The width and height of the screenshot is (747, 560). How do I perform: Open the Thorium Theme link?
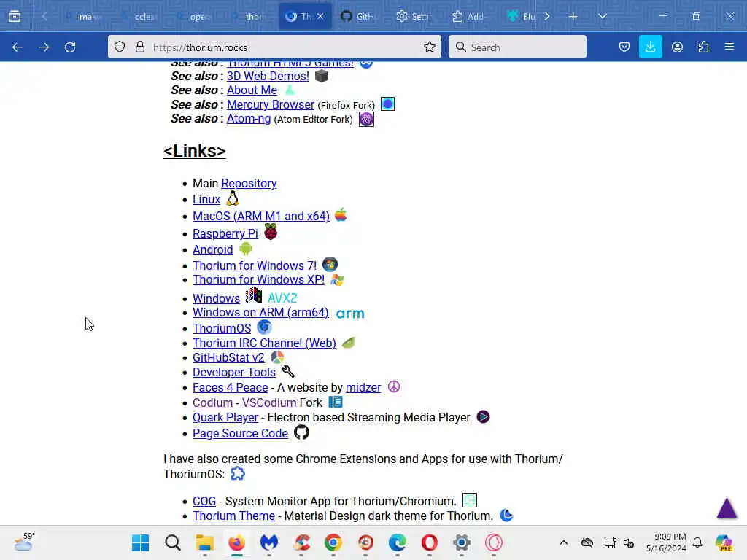pos(233,516)
